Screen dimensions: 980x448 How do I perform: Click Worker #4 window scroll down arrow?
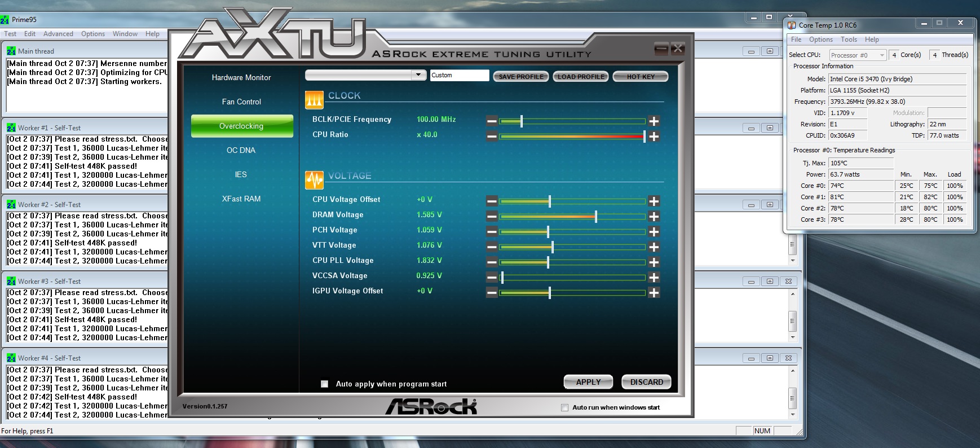[792, 415]
